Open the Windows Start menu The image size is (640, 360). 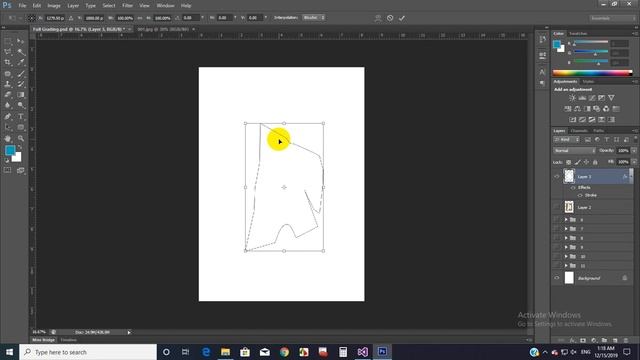tap(9, 352)
